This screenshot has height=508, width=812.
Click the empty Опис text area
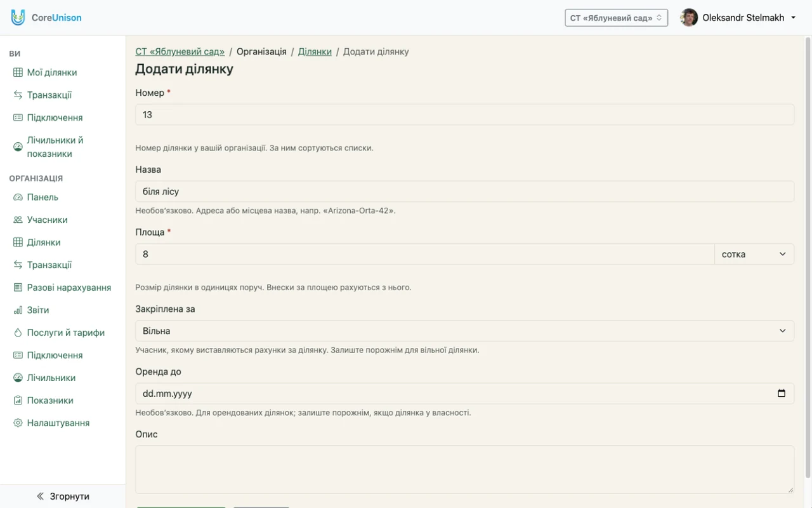pyautogui.click(x=464, y=469)
